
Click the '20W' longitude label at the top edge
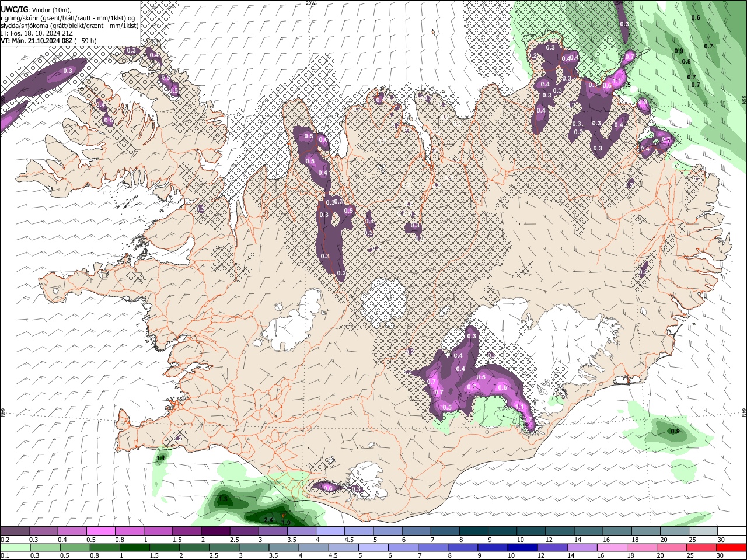coord(310,3)
